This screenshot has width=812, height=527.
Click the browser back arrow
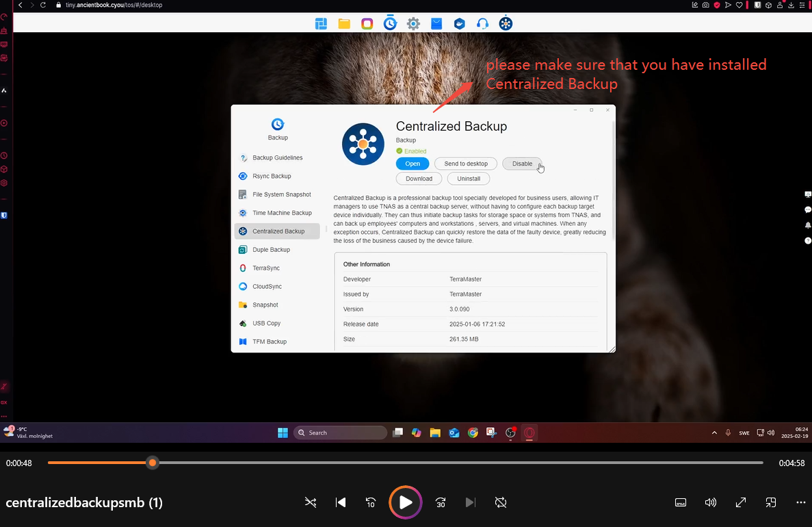(21, 5)
